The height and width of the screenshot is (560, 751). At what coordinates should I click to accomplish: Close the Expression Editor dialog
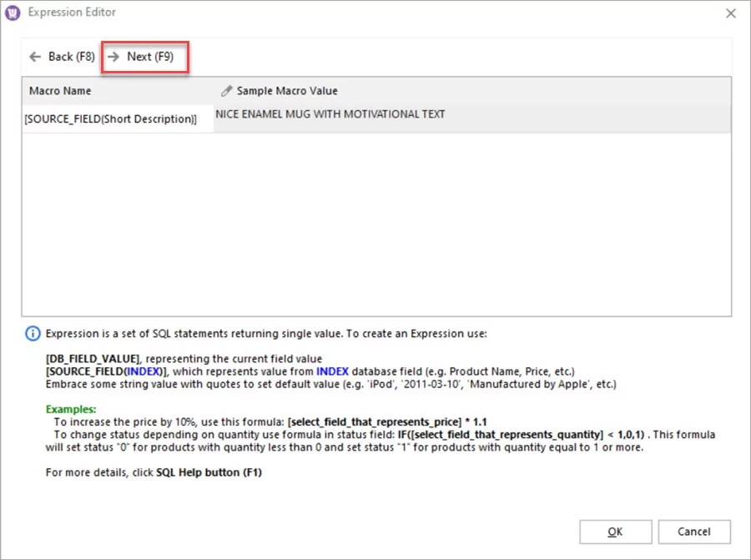pyautogui.click(x=732, y=13)
